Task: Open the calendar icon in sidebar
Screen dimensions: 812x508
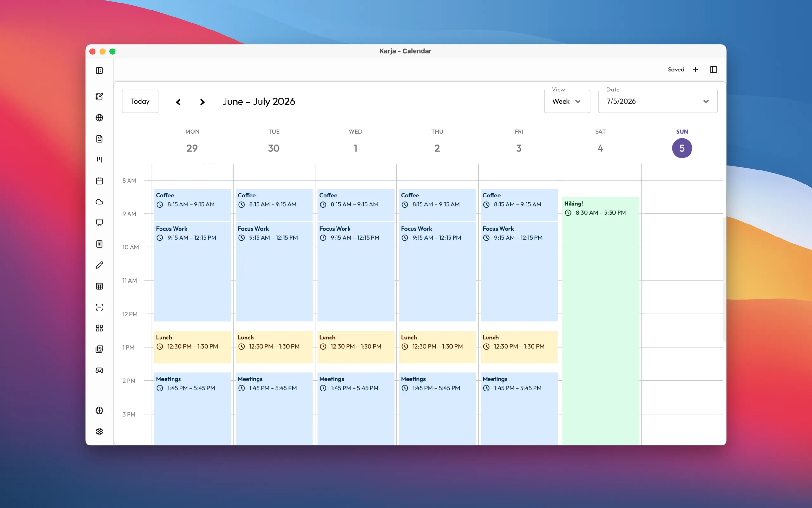Action: tap(99, 181)
